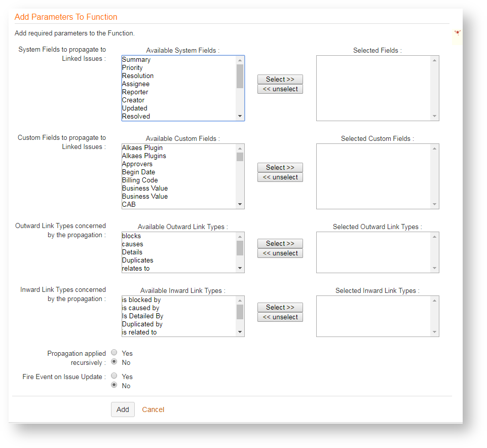The image size is (487, 448).
Task: Pick Priority in Available System Fields
Action: pos(133,68)
